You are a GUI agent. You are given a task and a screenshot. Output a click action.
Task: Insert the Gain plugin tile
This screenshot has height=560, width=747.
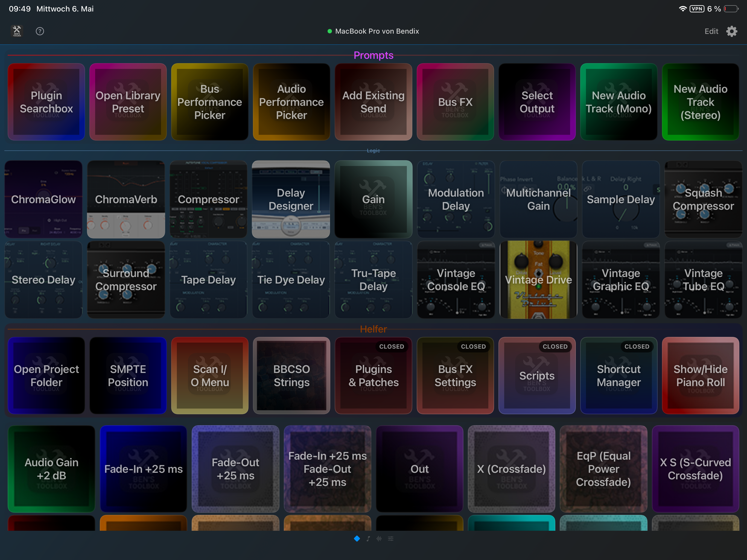pyautogui.click(x=373, y=199)
